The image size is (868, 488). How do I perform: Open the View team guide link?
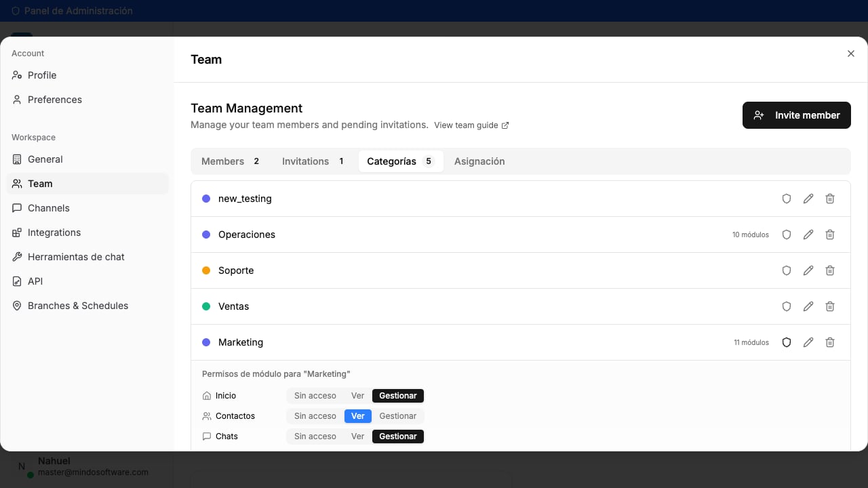pos(471,125)
